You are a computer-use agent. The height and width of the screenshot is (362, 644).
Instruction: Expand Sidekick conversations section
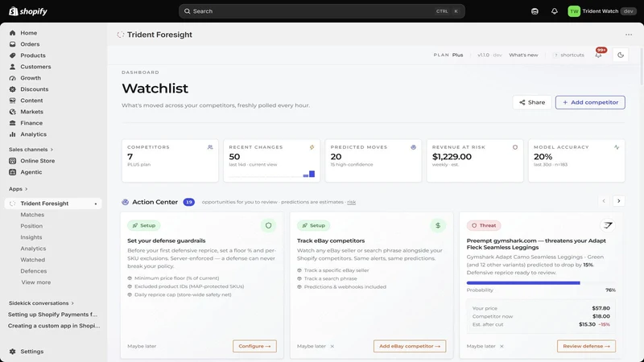pos(41,303)
